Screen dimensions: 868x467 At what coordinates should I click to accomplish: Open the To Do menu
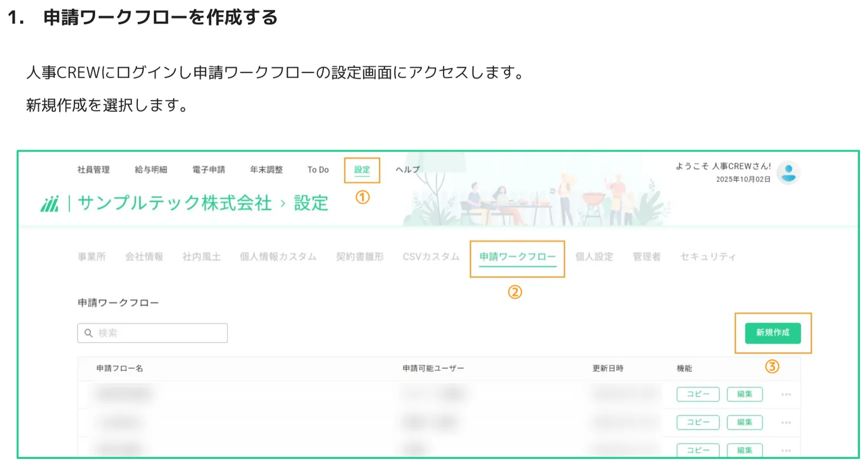pyautogui.click(x=318, y=170)
